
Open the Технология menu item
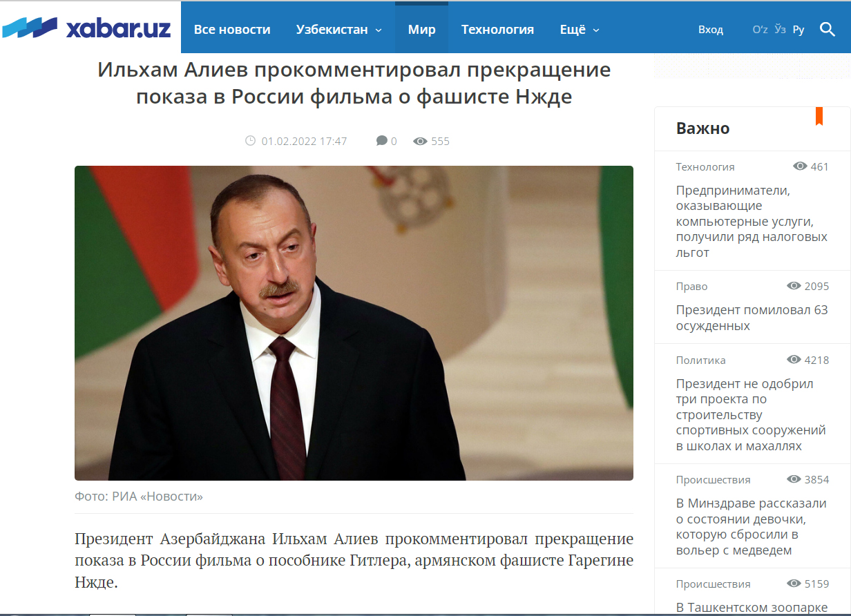(x=497, y=30)
